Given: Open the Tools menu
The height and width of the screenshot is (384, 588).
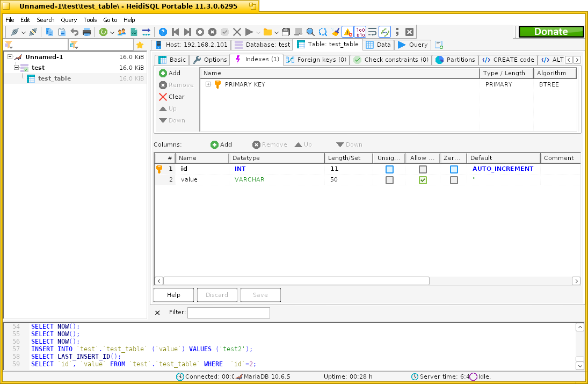Looking at the screenshot, I should pyautogui.click(x=90, y=20).
